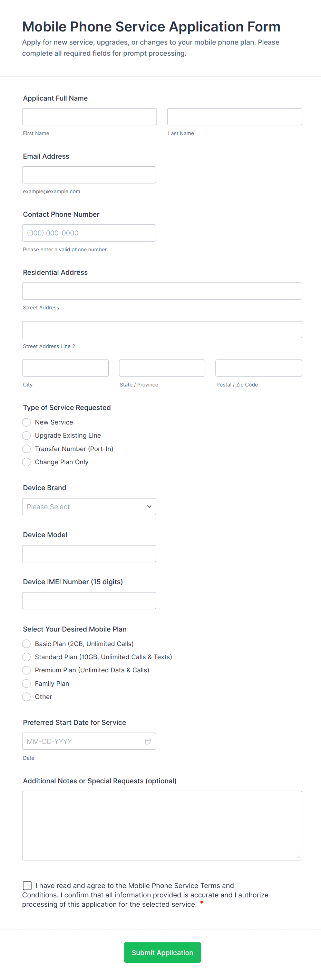The height and width of the screenshot is (980, 321).
Task: Select Premium Plan Unlimited option
Action: pos(26,670)
